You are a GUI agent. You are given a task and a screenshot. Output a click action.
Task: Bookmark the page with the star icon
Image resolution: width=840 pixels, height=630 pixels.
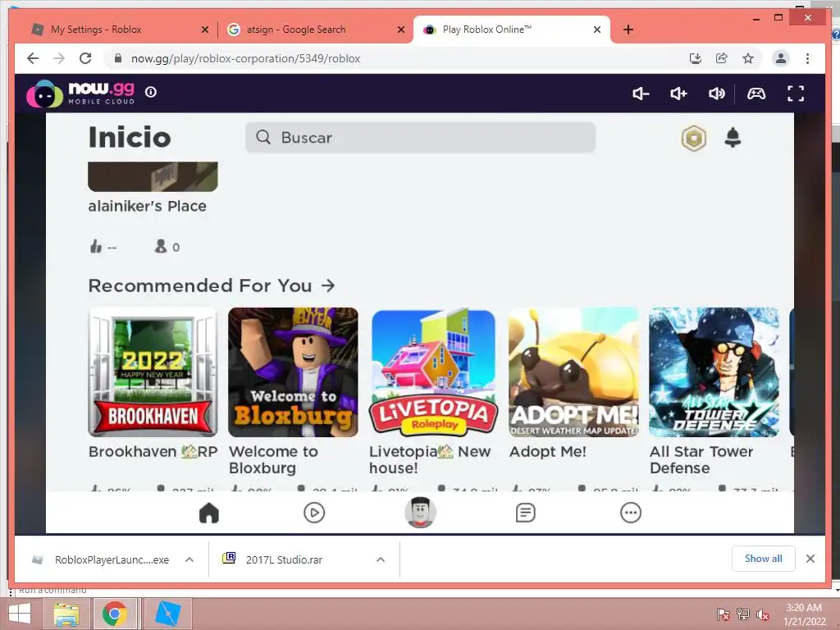(748, 58)
